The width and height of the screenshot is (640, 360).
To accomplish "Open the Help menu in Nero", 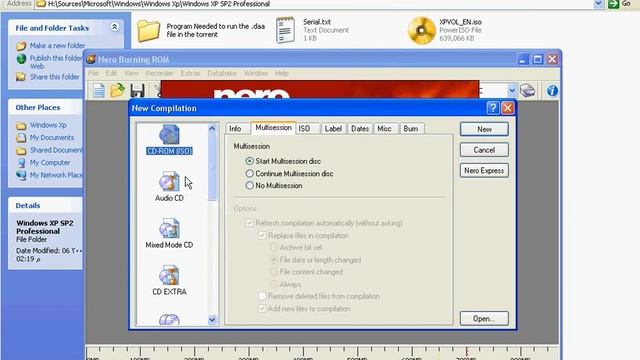I will pyautogui.click(x=281, y=73).
